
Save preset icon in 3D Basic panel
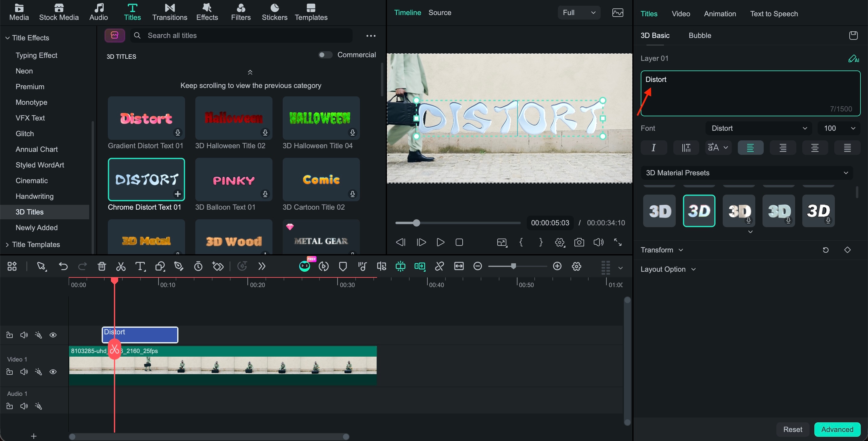pyautogui.click(x=854, y=35)
